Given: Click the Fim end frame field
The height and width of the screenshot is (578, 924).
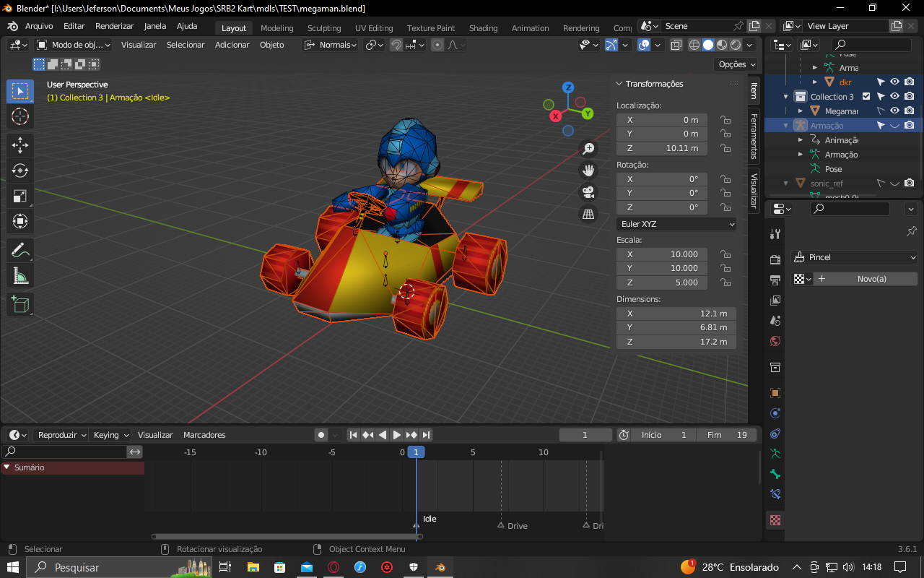Looking at the screenshot, I should 726,435.
